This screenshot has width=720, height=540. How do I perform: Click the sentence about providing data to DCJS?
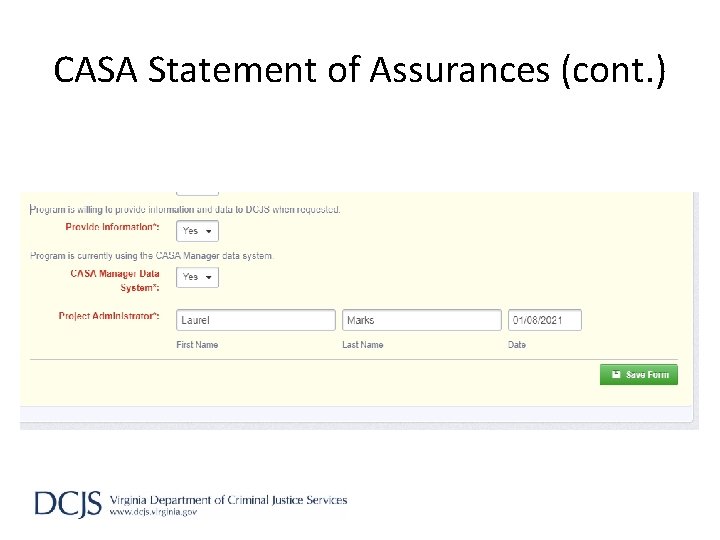pyautogui.click(x=186, y=210)
